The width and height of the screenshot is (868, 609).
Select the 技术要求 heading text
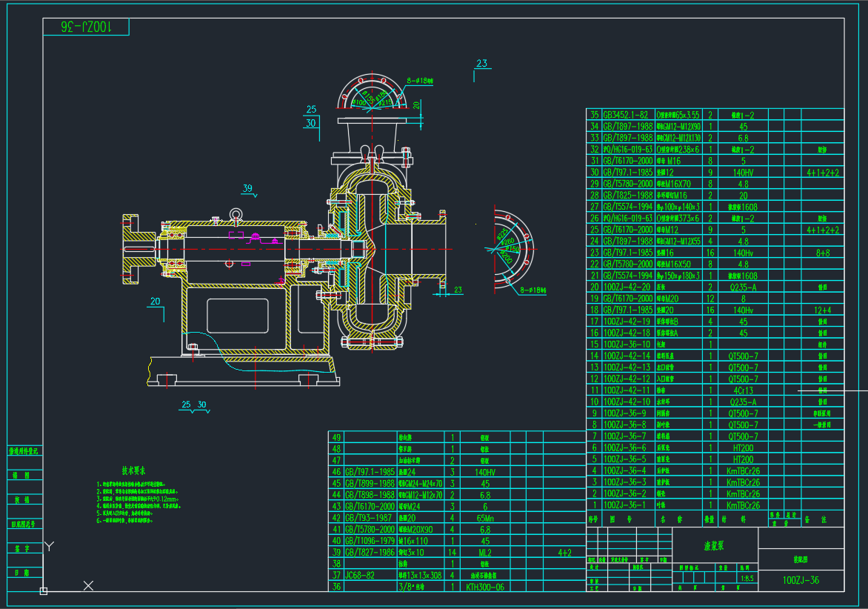(x=134, y=470)
